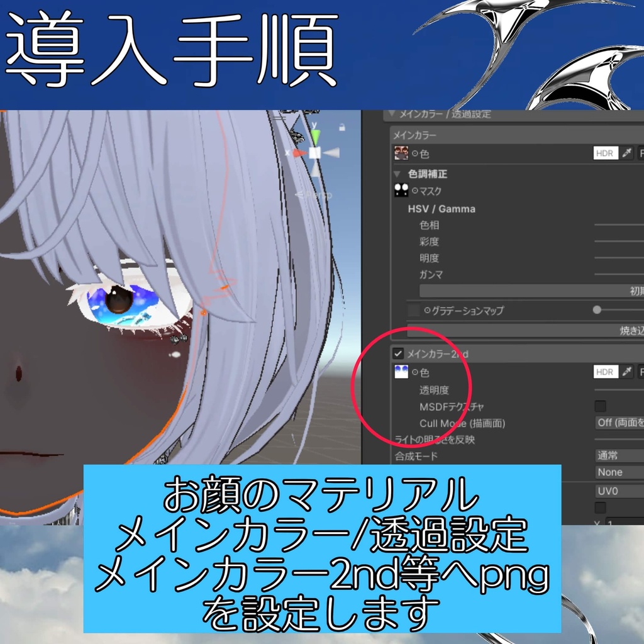The height and width of the screenshot is (644, 644).
Task: Collapse the メインカラー / 透過設定 foldout
Action: pos(392,114)
